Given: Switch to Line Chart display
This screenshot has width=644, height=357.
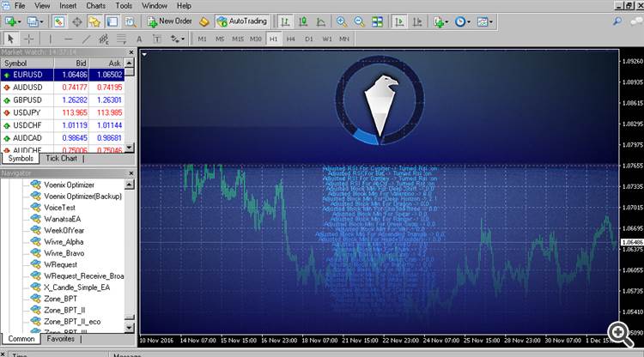Looking at the screenshot, I should click(321, 21).
